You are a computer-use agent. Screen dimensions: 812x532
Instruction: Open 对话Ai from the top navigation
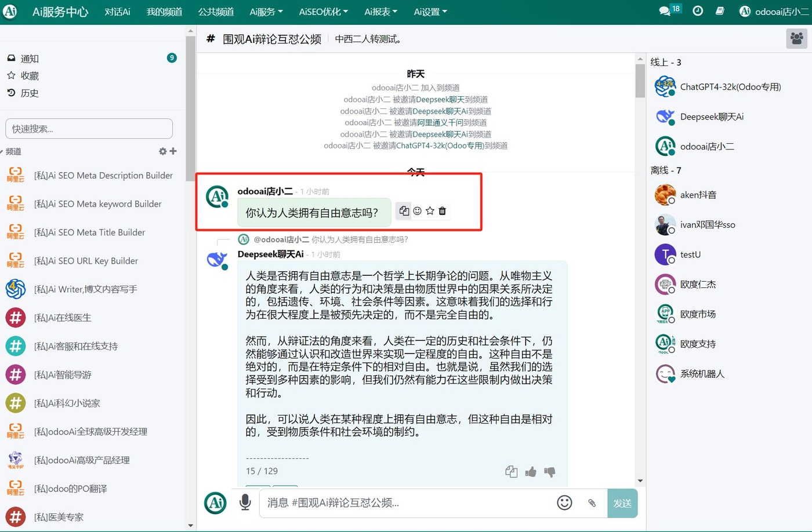[x=117, y=12]
